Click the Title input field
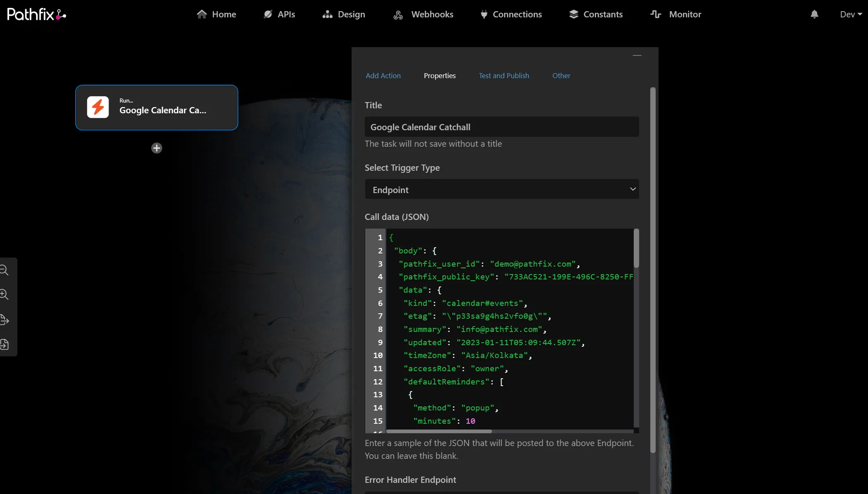868x494 pixels. tap(502, 127)
